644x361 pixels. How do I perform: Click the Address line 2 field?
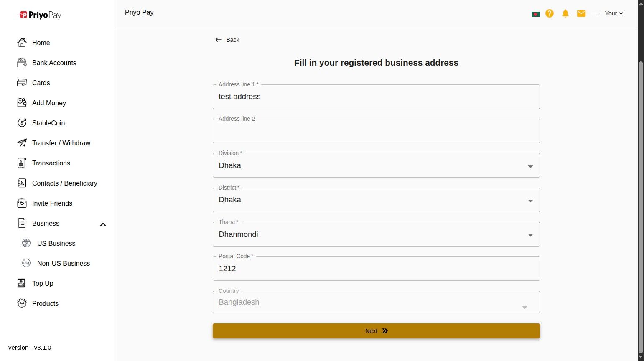tap(376, 132)
